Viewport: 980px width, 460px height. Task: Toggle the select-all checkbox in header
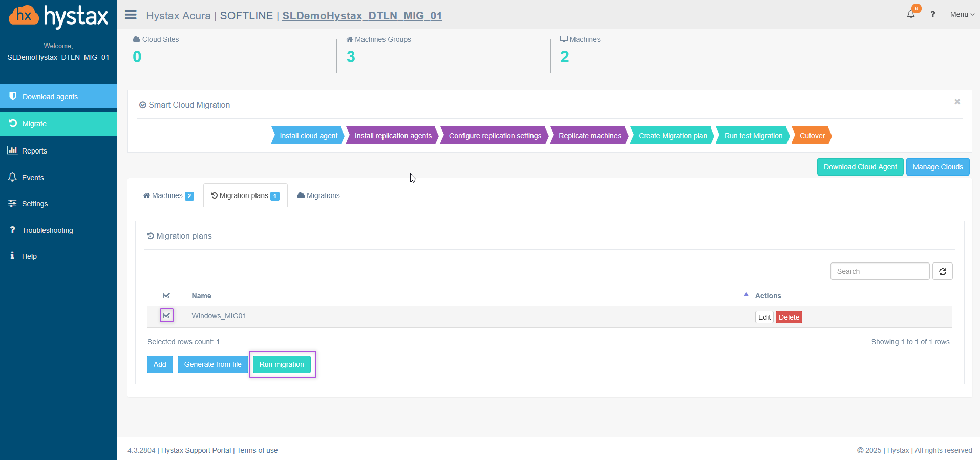[x=166, y=296]
